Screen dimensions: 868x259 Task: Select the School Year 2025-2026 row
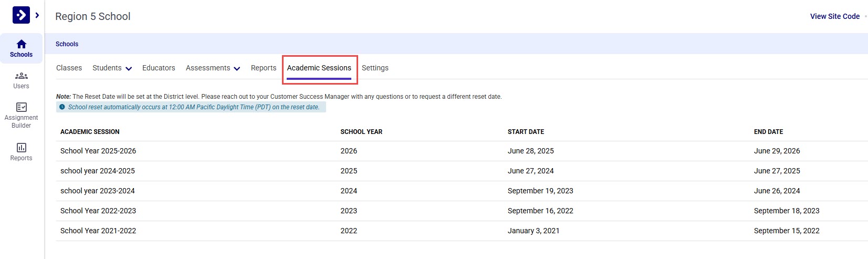pos(98,151)
